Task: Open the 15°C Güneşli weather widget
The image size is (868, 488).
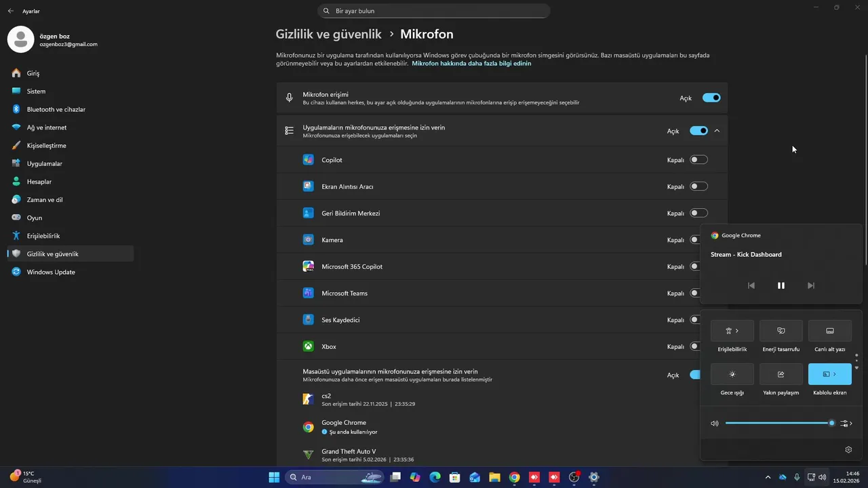Action: 27,477
